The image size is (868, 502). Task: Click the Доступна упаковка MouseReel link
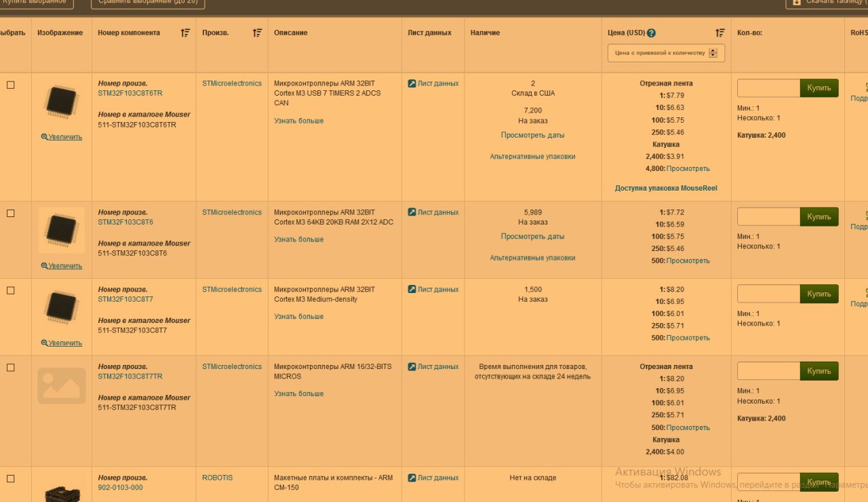(x=666, y=189)
